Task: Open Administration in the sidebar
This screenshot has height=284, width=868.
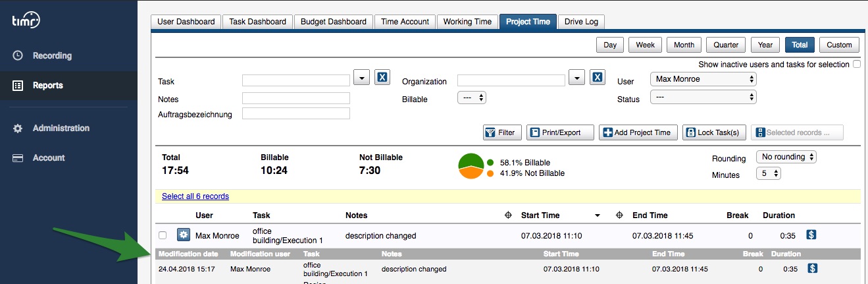Action: [61, 128]
